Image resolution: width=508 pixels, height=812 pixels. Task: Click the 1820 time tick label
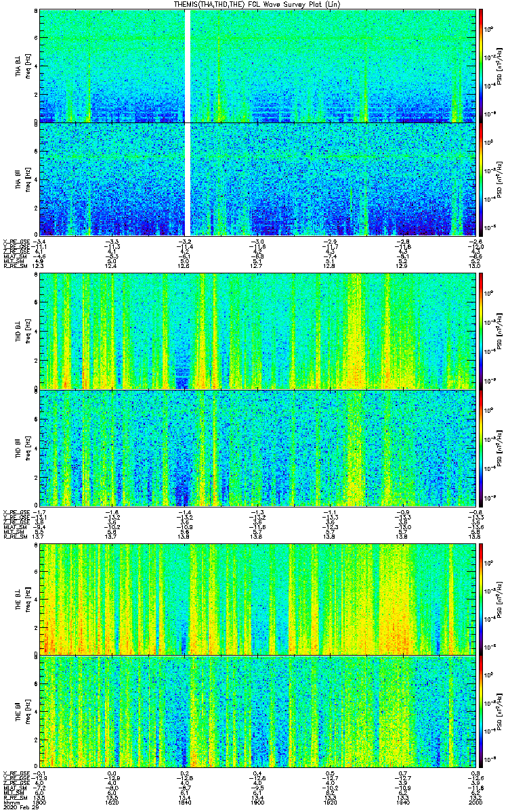pyautogui.click(x=112, y=803)
